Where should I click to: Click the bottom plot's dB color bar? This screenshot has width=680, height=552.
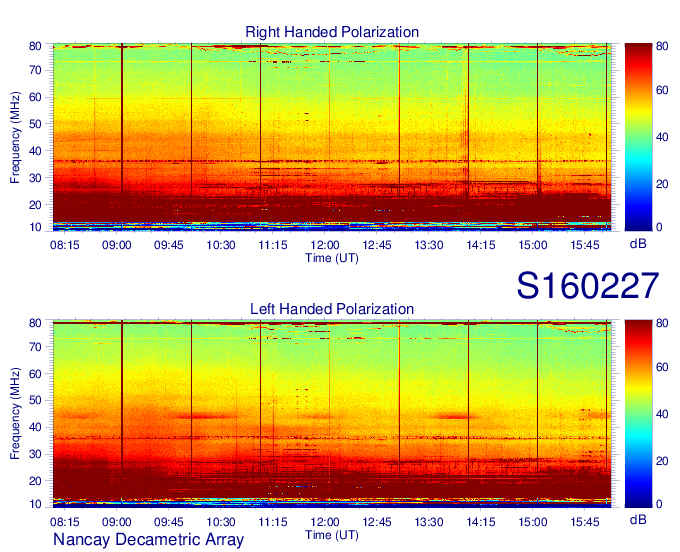[x=638, y=414]
